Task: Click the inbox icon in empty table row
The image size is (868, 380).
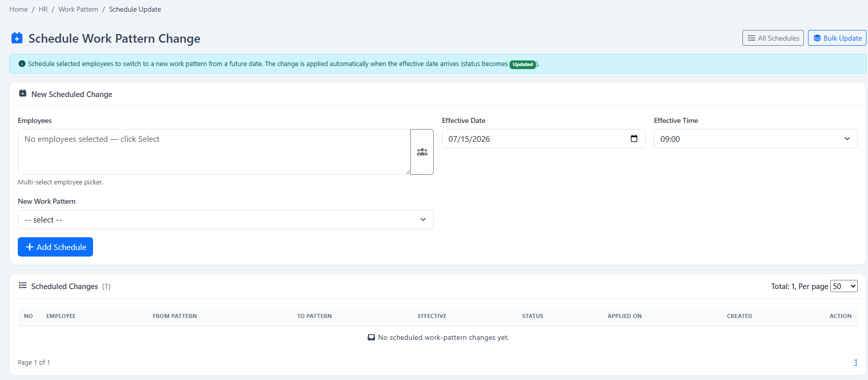Action: (x=371, y=337)
